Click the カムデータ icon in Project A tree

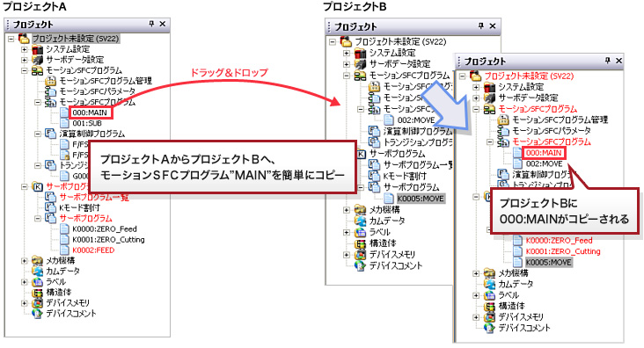point(37,272)
